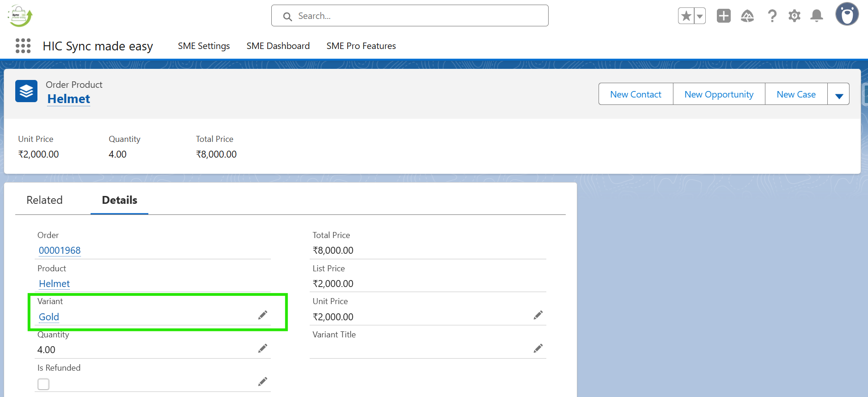Open the global actions plus icon
Viewport: 868px width, 397px height.
[724, 16]
